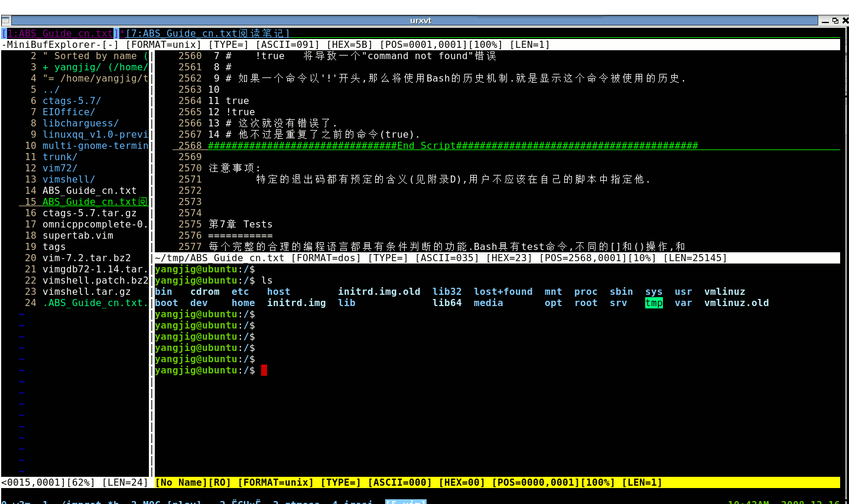Open the ctags-5.7/ directory
This screenshot has width=849, height=504.
click(x=71, y=100)
